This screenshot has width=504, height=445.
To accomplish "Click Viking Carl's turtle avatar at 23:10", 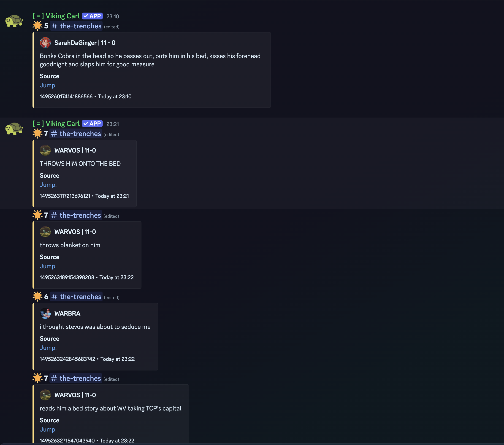I will point(14,21).
